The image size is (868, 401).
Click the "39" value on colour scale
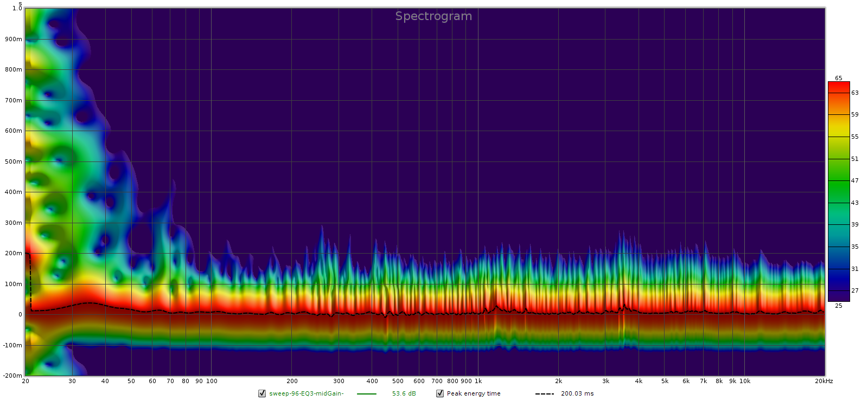(855, 224)
